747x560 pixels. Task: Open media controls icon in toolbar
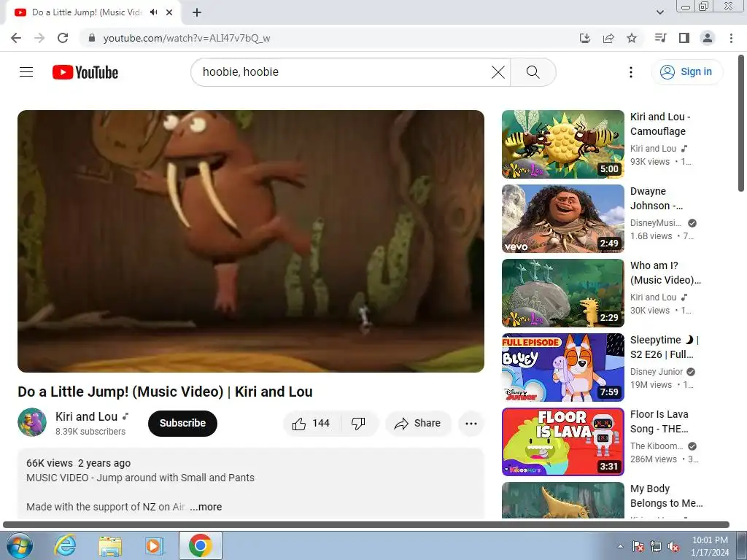point(661,38)
